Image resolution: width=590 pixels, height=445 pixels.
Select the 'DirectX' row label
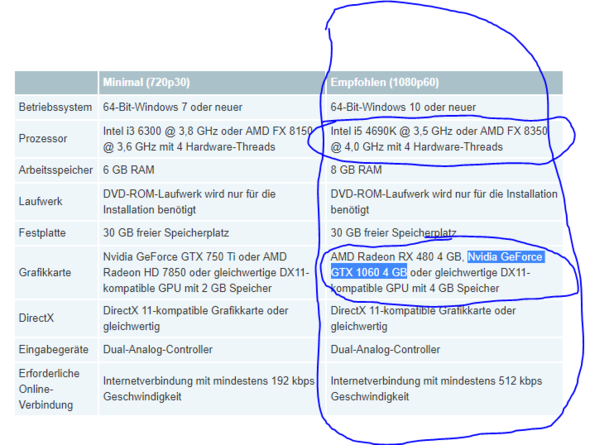[x=36, y=318]
